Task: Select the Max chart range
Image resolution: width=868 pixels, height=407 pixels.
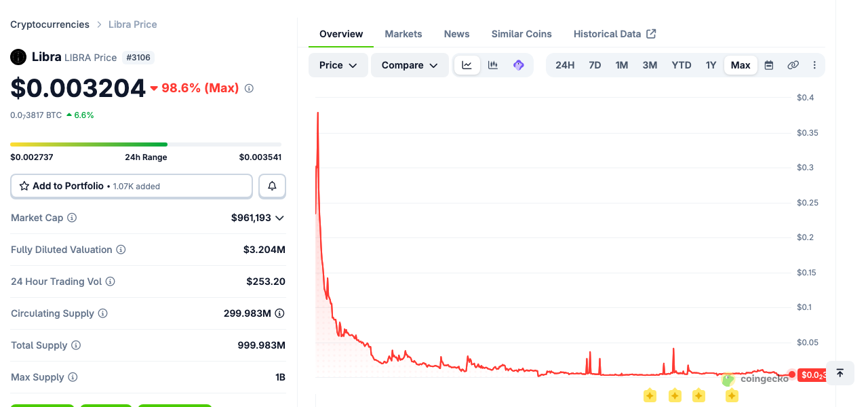Action: 741,65
